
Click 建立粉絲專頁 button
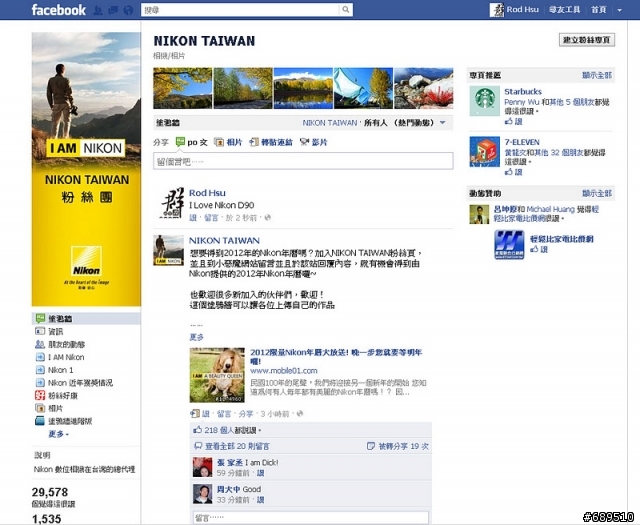[587, 40]
